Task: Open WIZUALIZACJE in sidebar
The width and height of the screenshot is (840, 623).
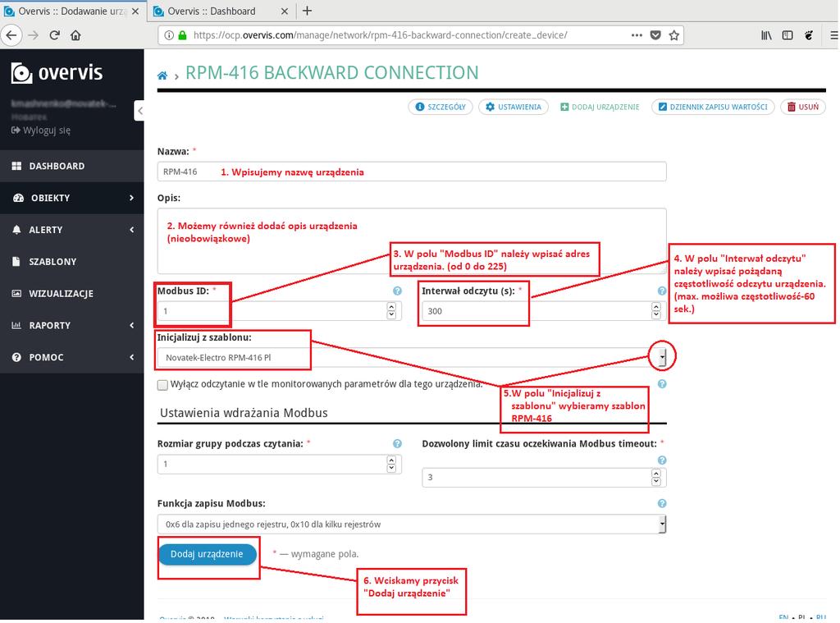Action: [72, 293]
